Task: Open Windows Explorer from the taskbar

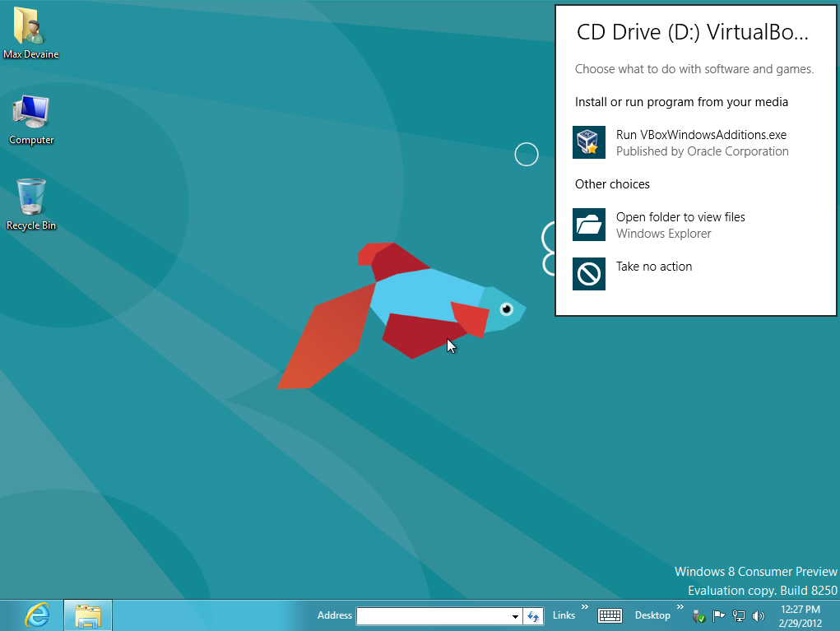Action: tap(88, 615)
